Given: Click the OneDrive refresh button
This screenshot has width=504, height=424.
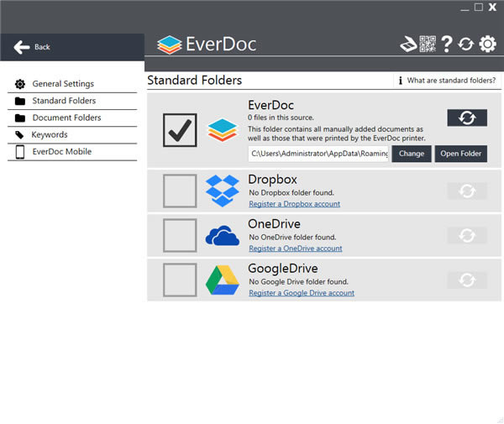Looking at the screenshot, I should click(467, 235).
